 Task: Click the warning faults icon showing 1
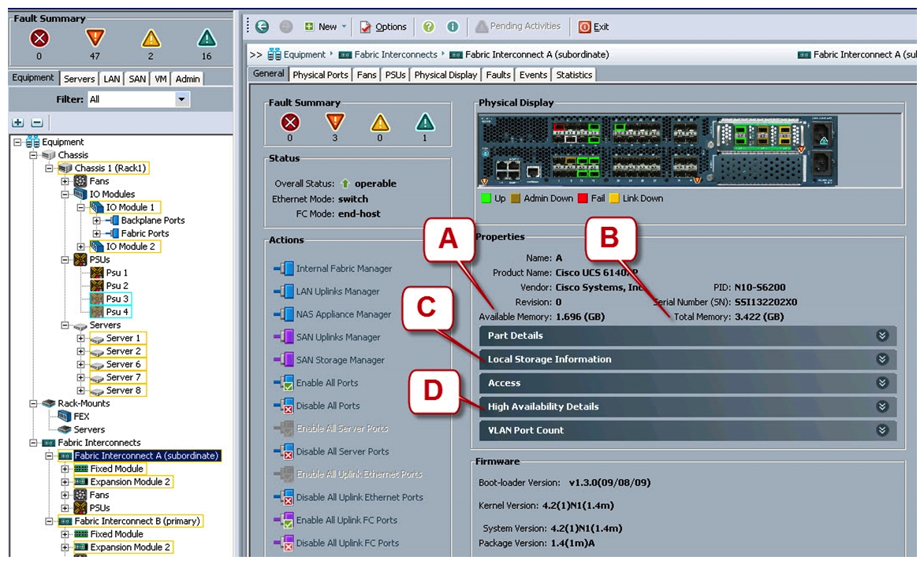[425, 122]
